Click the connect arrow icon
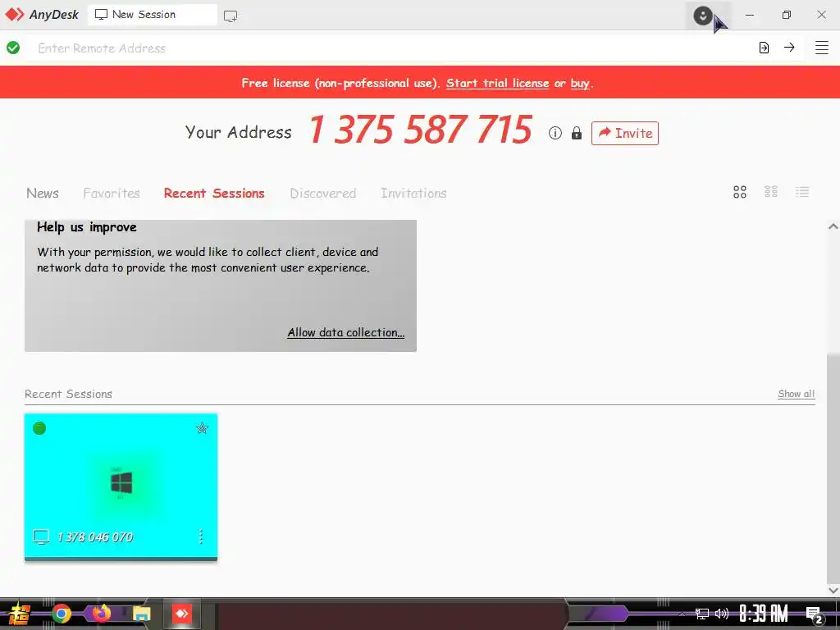 click(x=789, y=47)
